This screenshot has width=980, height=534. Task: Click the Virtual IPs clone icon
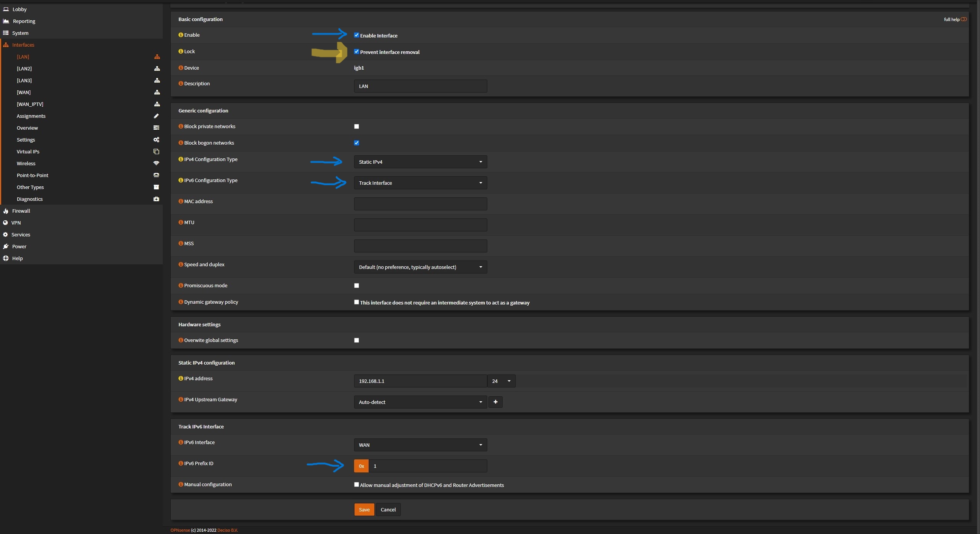pos(156,151)
